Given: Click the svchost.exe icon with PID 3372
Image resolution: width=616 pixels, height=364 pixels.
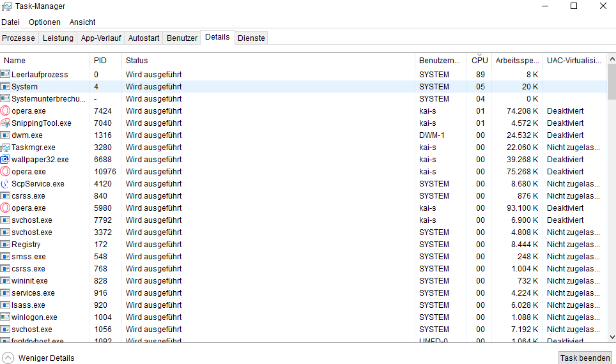Looking at the screenshot, I should [5, 232].
